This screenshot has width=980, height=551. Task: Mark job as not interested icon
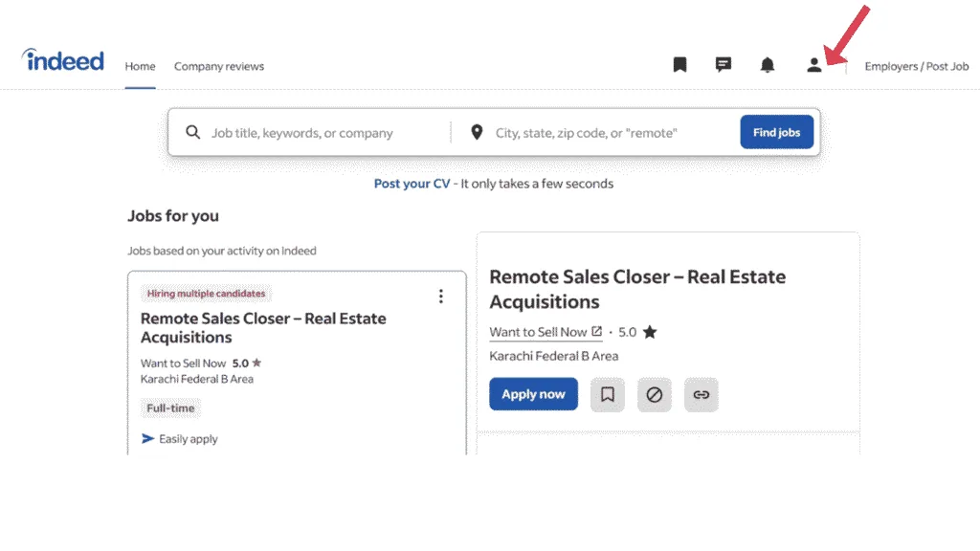pos(655,394)
